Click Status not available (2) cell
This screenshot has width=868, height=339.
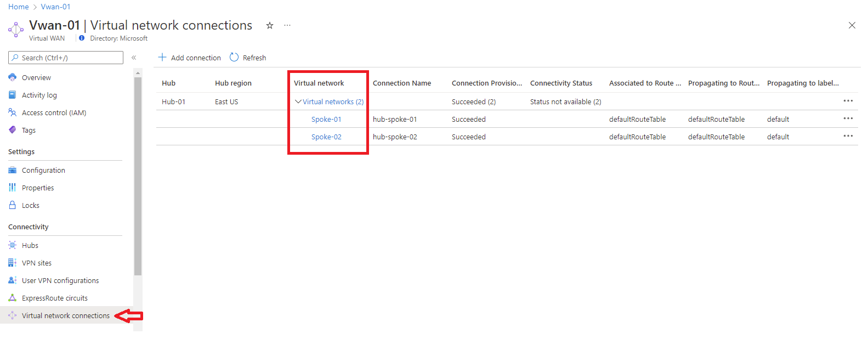[x=566, y=102]
